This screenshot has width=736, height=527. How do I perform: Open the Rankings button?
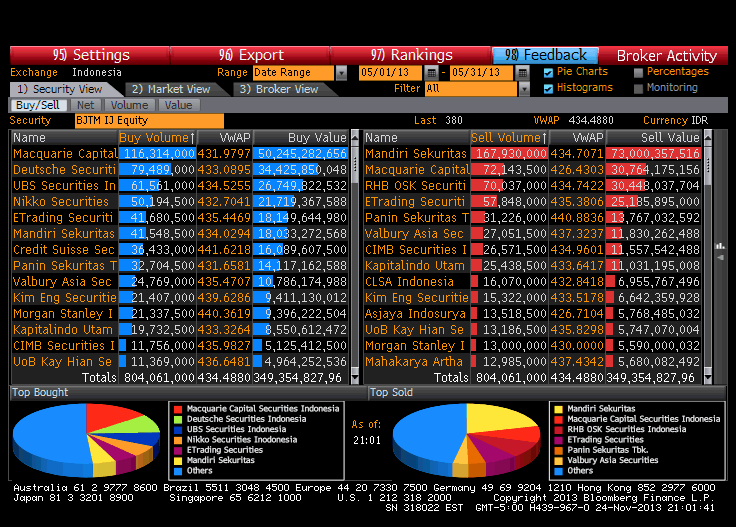pos(411,55)
